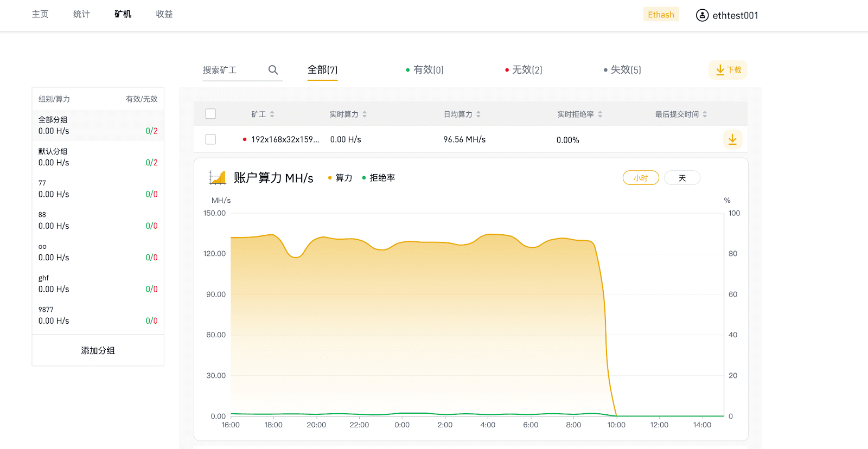868x449 pixels.
Task: Download the 192x168x32x159 worker row data
Action: tap(732, 139)
